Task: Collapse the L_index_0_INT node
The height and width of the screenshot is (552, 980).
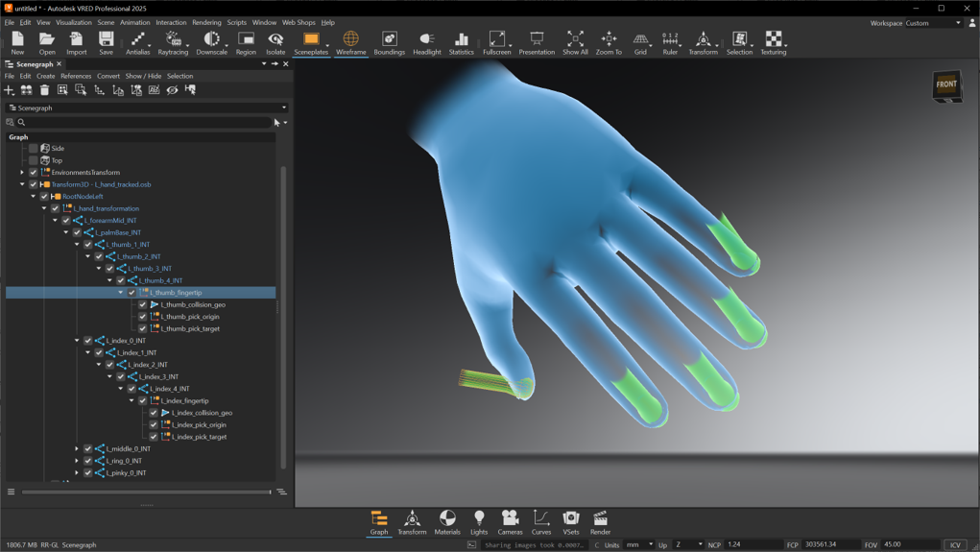Action: [x=77, y=341]
